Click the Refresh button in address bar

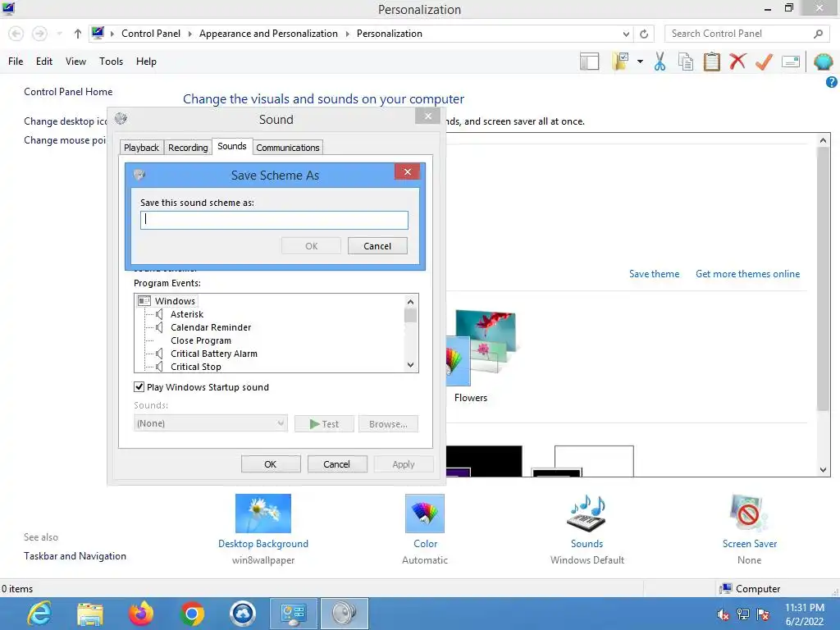644,34
